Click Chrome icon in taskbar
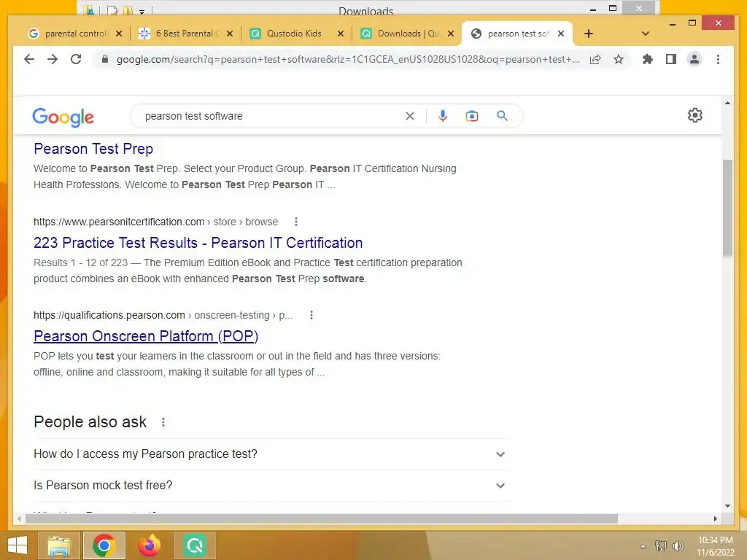 104,545
